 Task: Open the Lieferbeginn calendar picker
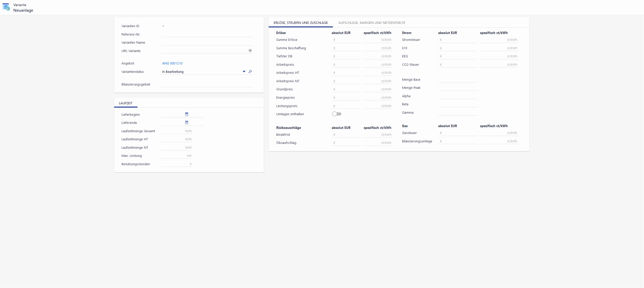(187, 114)
